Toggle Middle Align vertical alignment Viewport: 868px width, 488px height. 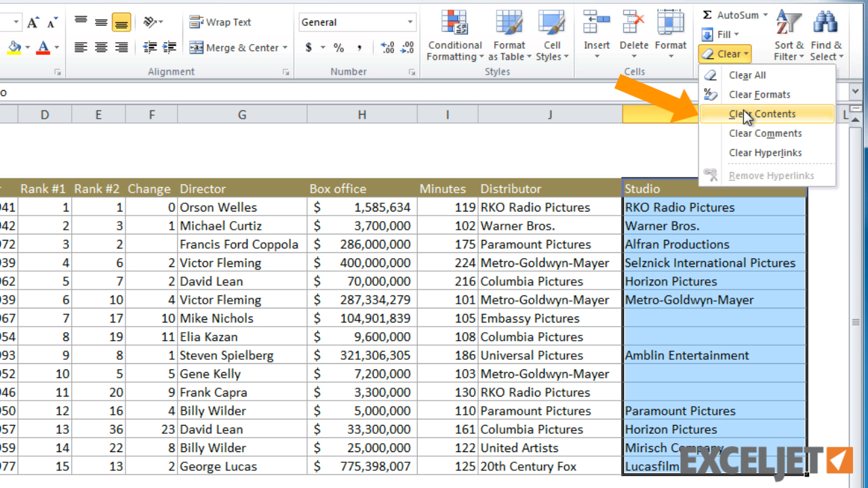tap(101, 22)
